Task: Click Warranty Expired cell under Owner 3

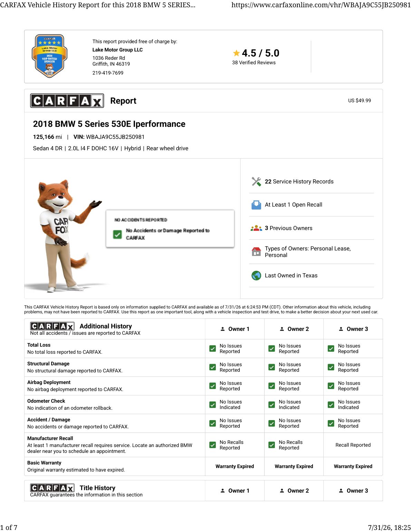Action: [x=353, y=466]
